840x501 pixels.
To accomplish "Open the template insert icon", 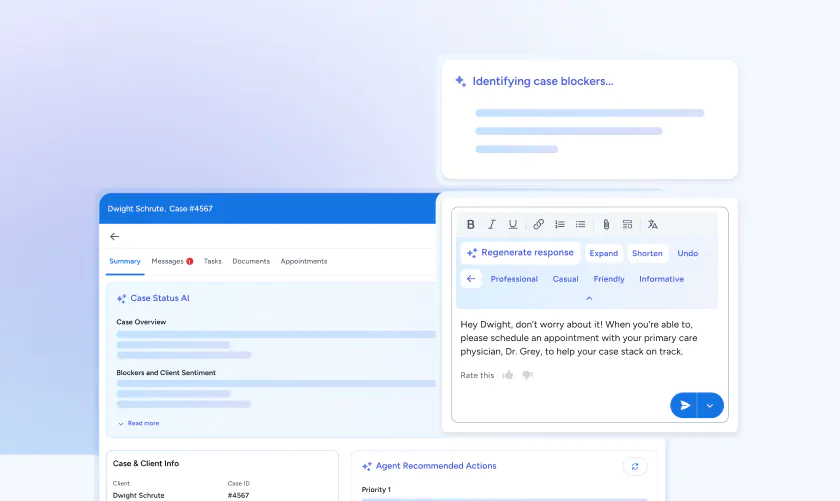I will click(627, 225).
